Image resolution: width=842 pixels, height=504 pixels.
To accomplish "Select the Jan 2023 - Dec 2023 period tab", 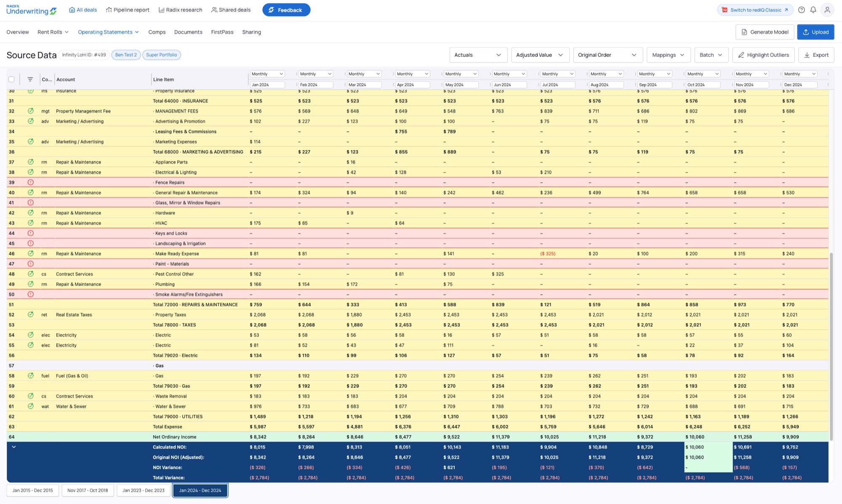I will pos(144,490).
